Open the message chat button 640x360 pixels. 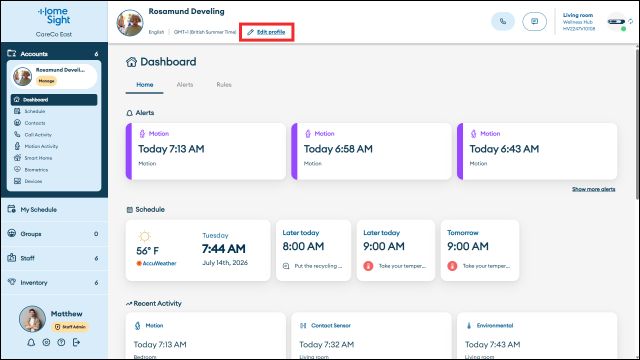[x=534, y=22]
